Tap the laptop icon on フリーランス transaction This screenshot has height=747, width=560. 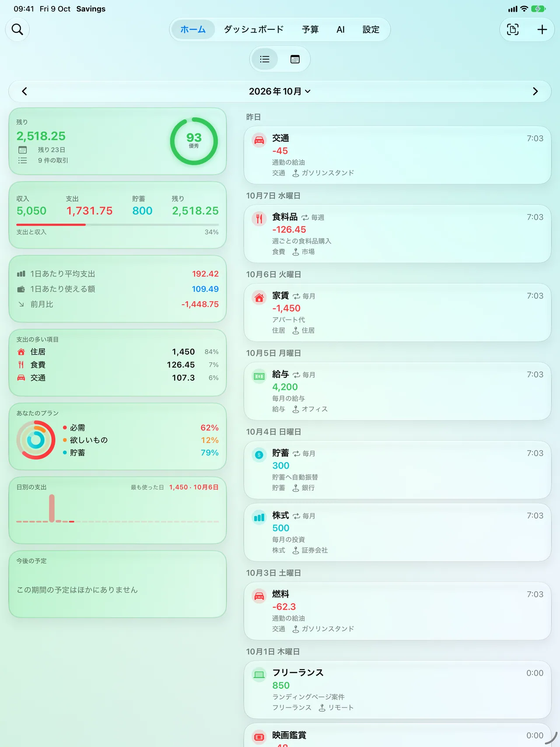click(259, 675)
